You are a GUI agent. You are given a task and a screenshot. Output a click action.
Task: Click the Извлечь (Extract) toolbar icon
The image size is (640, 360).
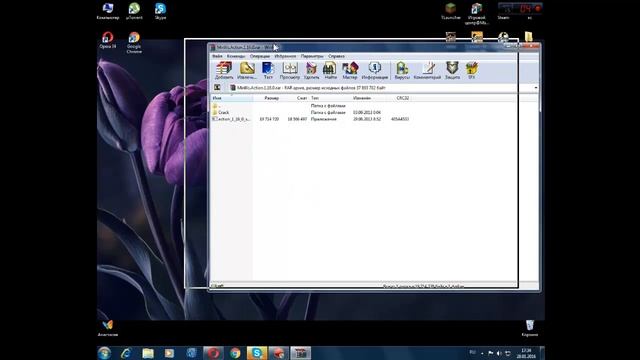point(247,71)
